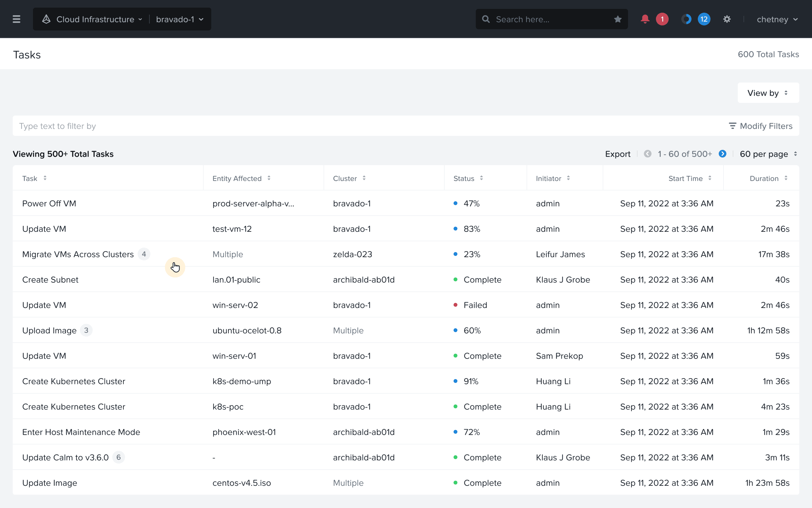The image size is (812, 508).
Task: Click the Entity Affected column header
Action: click(x=237, y=178)
